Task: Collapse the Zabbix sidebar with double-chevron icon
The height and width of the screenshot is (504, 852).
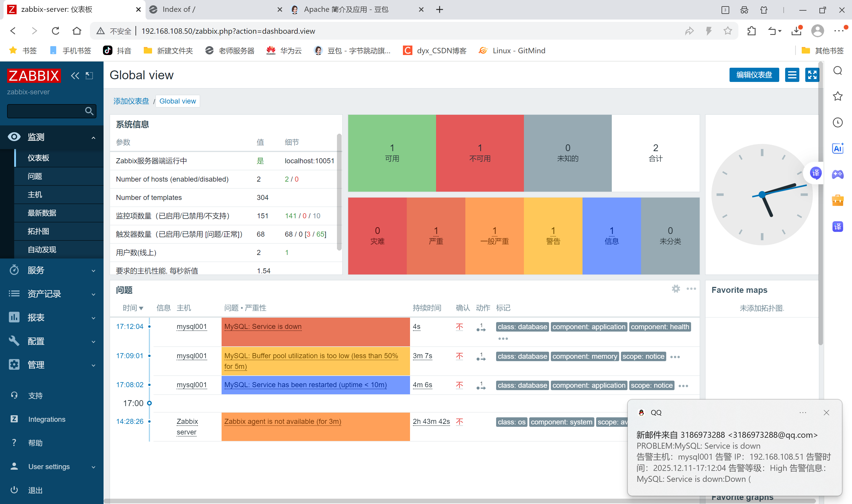Action: click(x=75, y=75)
